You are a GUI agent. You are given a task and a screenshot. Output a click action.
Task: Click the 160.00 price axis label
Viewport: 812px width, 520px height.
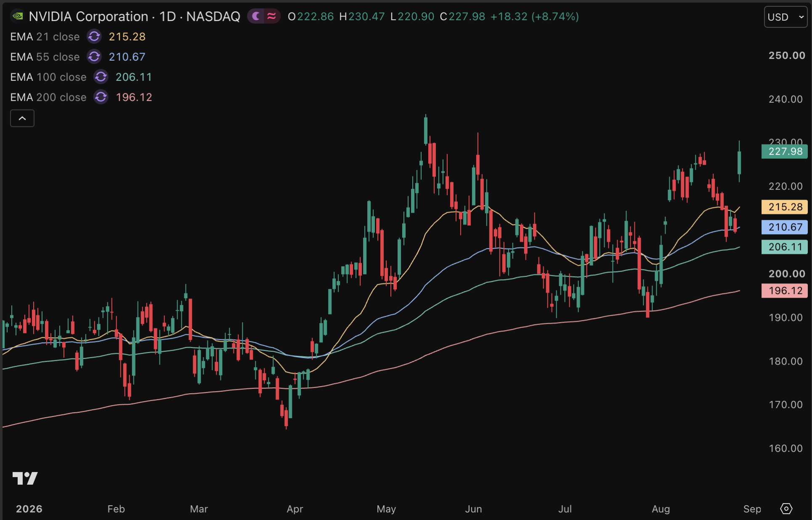[x=785, y=448]
